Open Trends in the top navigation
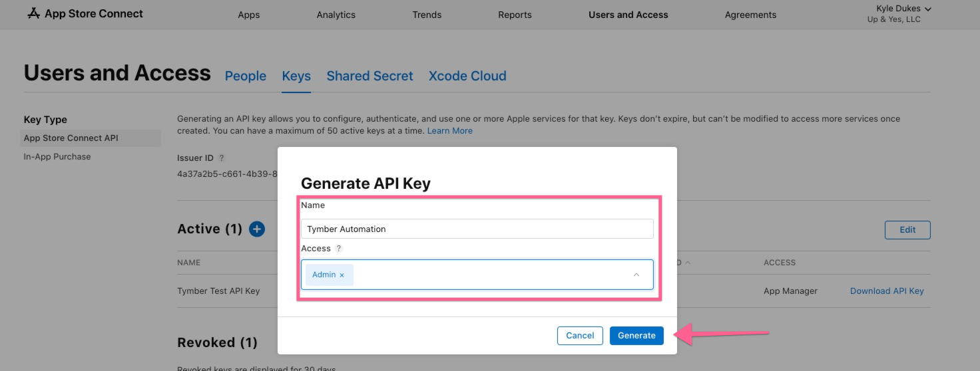980x371 pixels. [x=427, y=15]
